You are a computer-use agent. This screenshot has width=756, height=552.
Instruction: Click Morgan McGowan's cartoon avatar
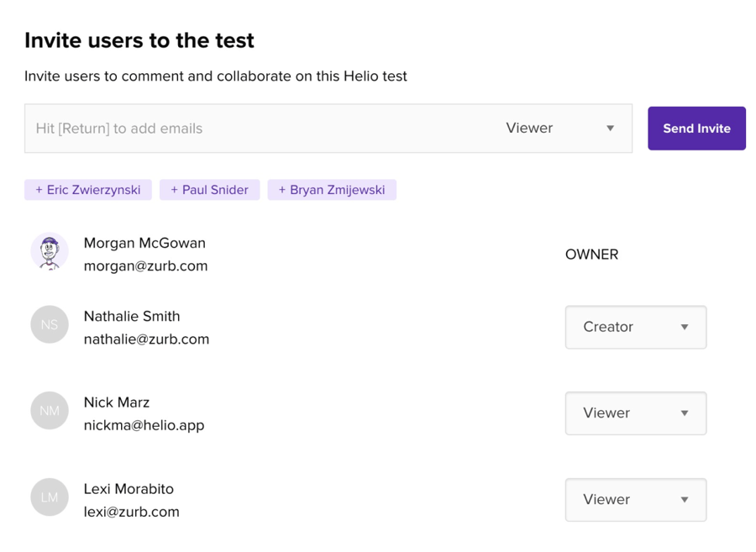tap(50, 252)
